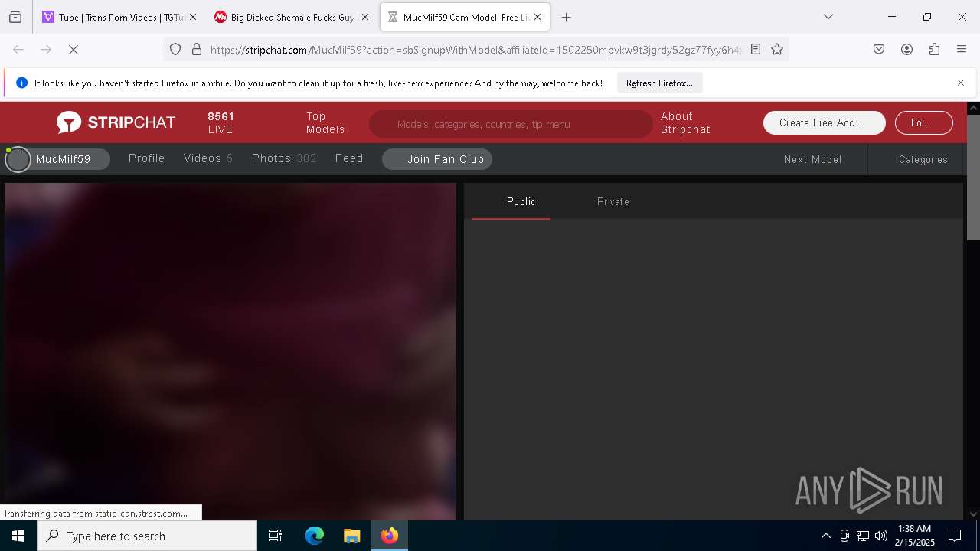Screen dimensions: 980x551
Task: Focus the models and categories search field
Action: (x=510, y=124)
